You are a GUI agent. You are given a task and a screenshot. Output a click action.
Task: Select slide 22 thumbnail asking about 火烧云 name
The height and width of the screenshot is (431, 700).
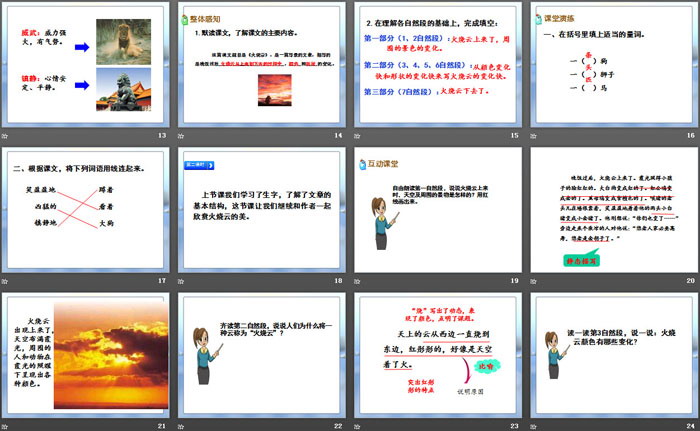coord(262,356)
